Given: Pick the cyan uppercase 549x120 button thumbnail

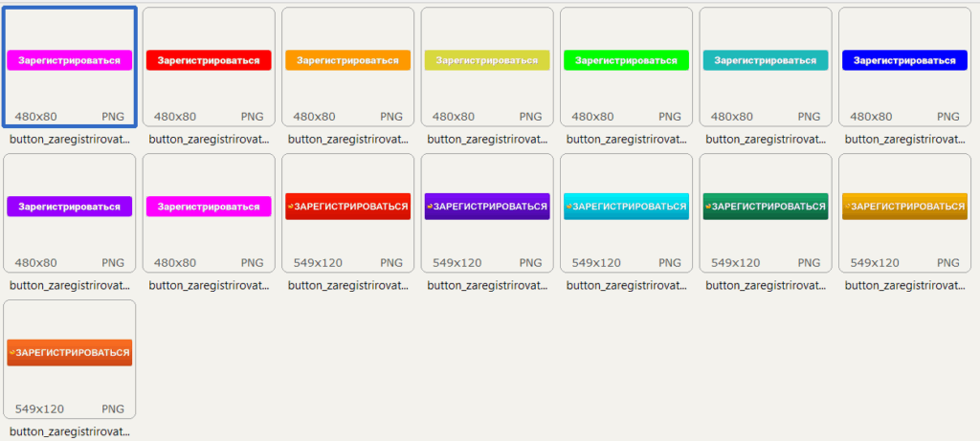Looking at the screenshot, I should point(626,207).
